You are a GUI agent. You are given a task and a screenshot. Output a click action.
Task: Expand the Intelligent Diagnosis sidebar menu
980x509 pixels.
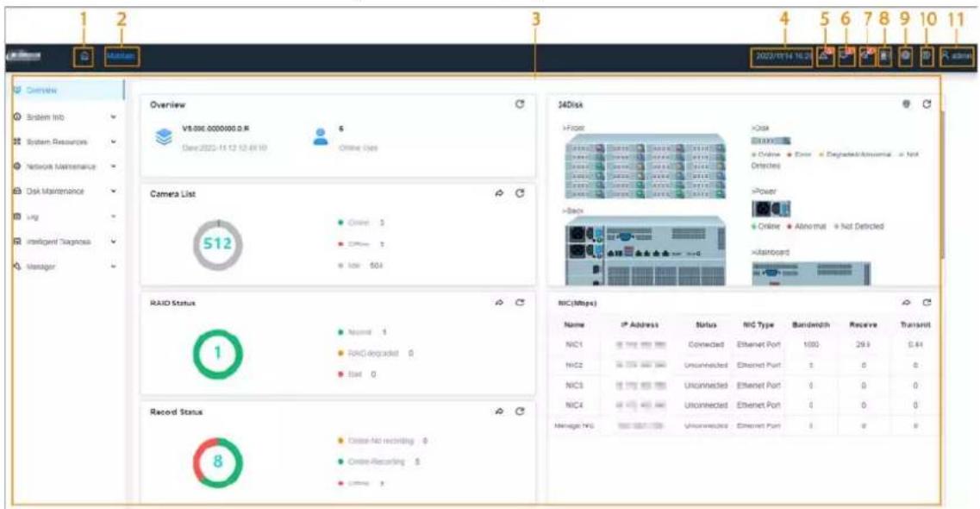[x=113, y=242]
